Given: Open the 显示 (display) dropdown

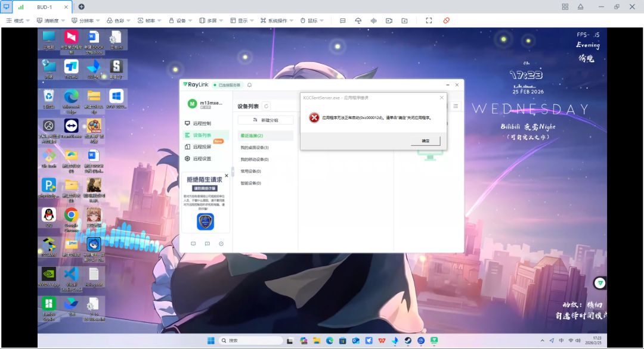Looking at the screenshot, I should 241,20.
